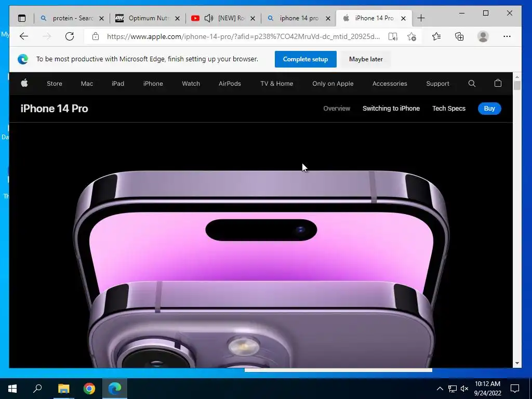532x399 pixels.
Task: Close the iphone 14 pro search tab
Action: pos(328,19)
